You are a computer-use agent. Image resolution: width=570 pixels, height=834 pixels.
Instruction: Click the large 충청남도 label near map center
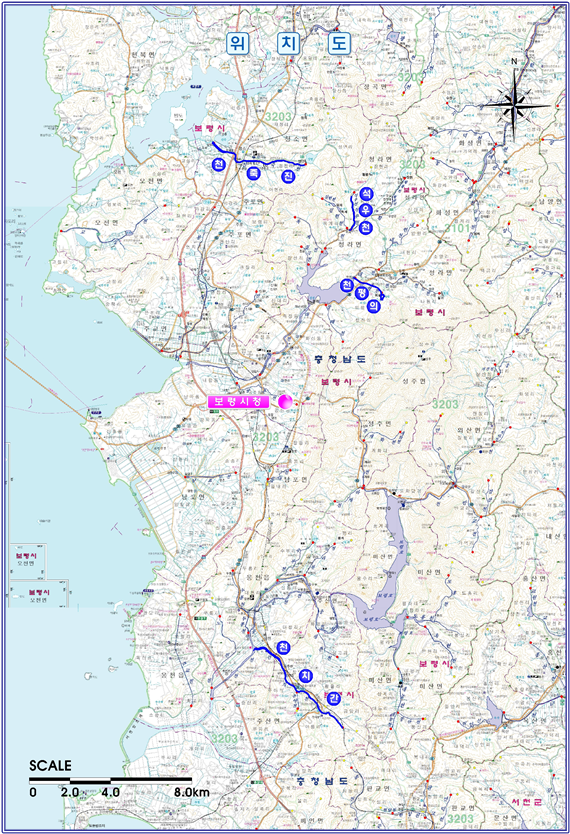(340, 359)
